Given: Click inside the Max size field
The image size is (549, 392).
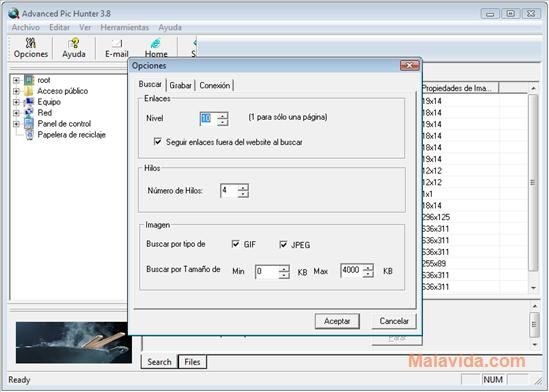Looking at the screenshot, I should pos(352,271).
